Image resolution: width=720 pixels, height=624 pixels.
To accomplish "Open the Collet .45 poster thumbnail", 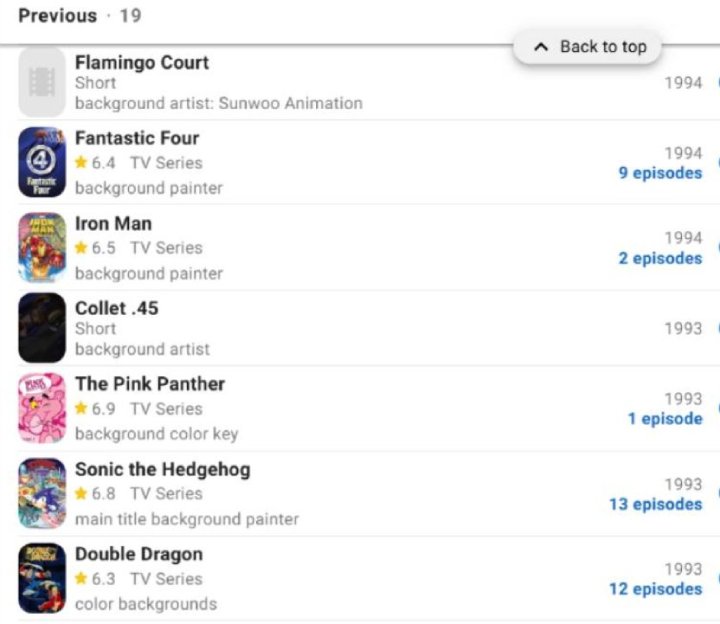I will point(42,328).
